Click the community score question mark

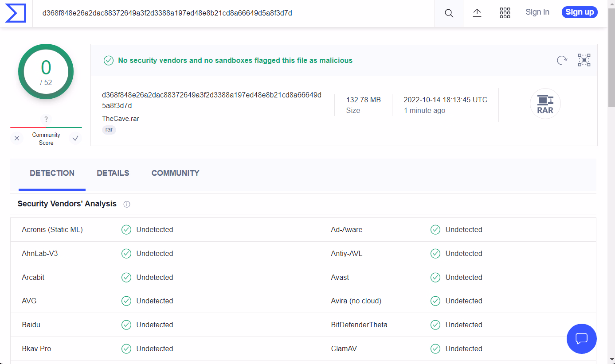pyautogui.click(x=46, y=119)
